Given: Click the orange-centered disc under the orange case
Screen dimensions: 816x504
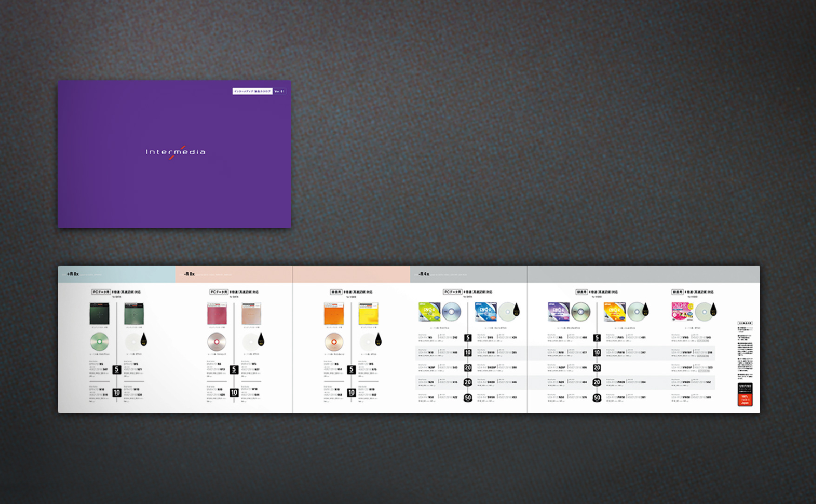Looking at the screenshot, I should (334, 343).
